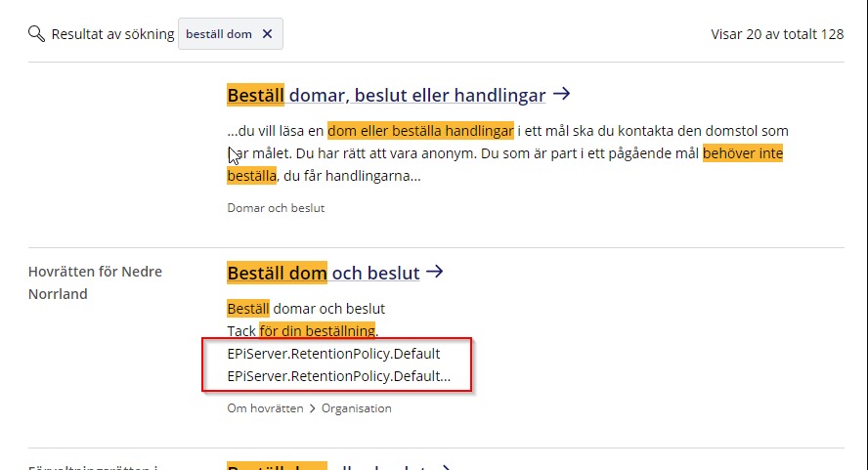The image size is (868, 470).
Task: Click the truncated "EPiServer.RetentionPolicy.Default…" second line
Action: (338, 375)
